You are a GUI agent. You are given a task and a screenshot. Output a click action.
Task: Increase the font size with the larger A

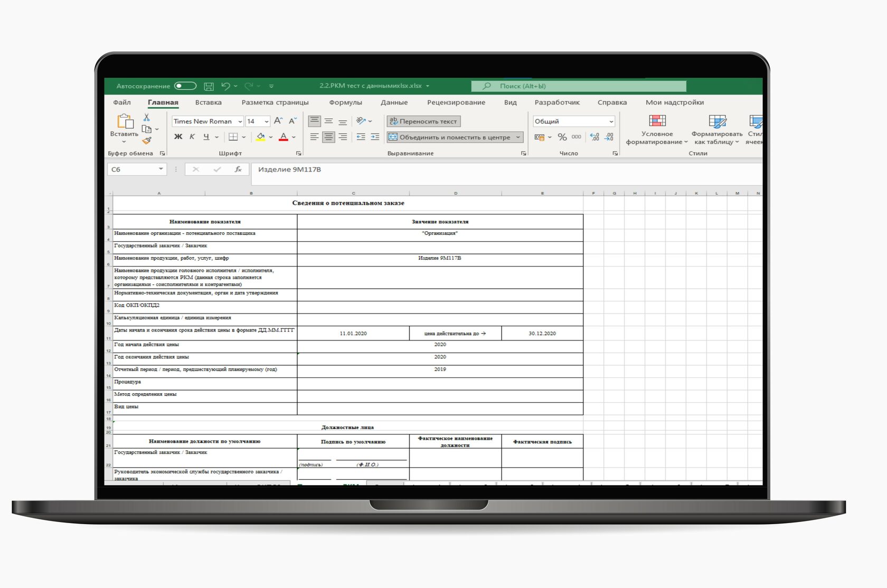(278, 121)
